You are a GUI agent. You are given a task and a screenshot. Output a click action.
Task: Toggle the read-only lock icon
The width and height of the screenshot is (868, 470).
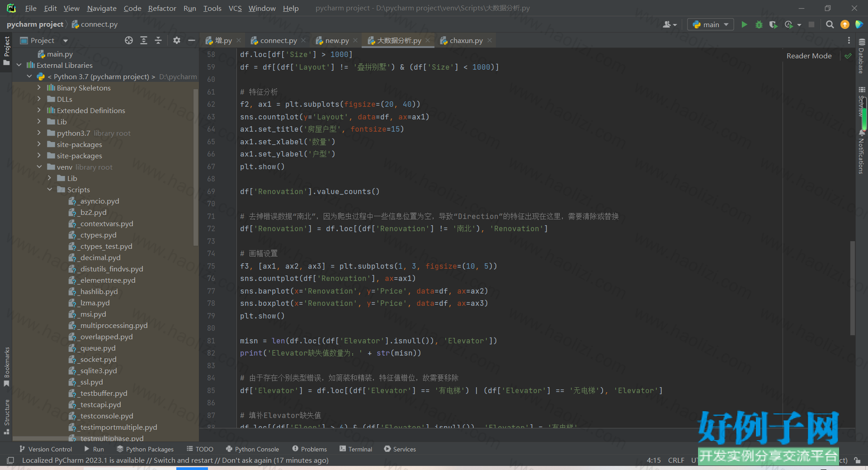857,460
